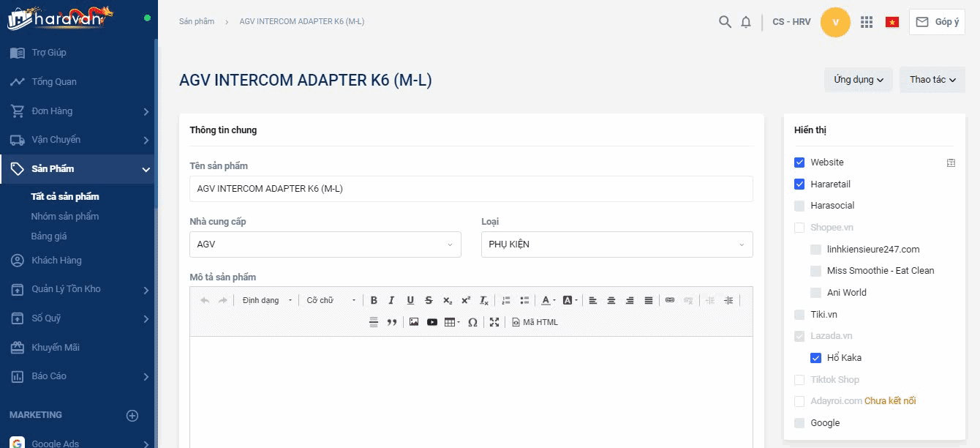Open notifications bell
Image resolution: width=980 pixels, height=448 pixels.
point(746,22)
